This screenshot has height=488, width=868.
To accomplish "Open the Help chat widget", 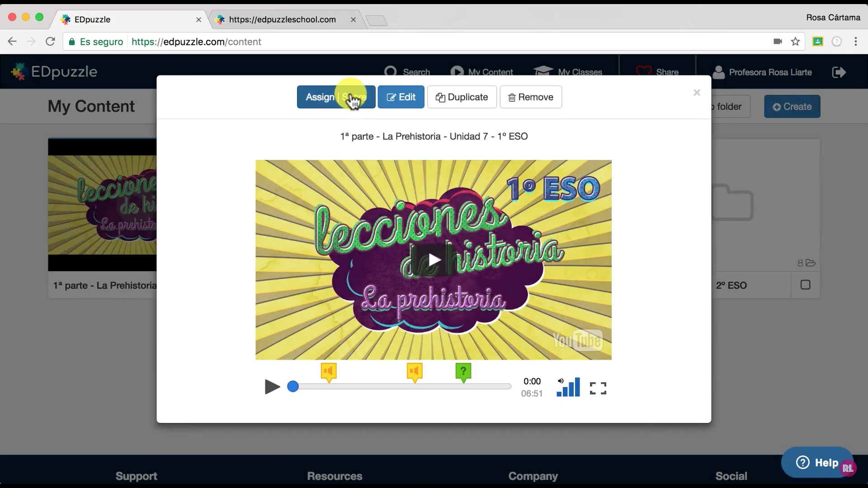I will click(817, 463).
